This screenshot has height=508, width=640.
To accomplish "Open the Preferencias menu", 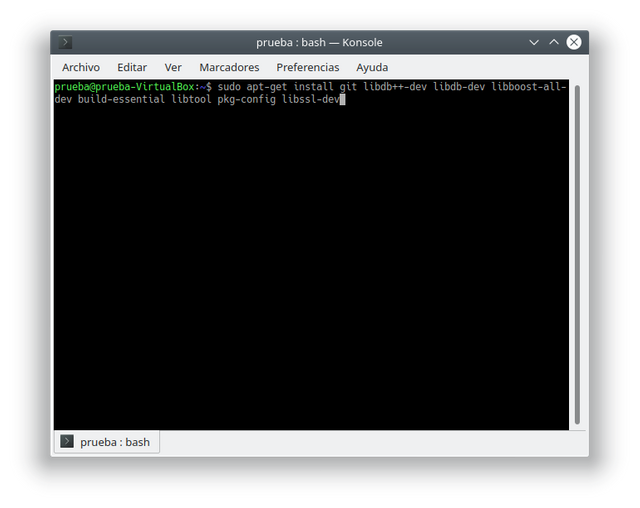I will click(x=308, y=67).
